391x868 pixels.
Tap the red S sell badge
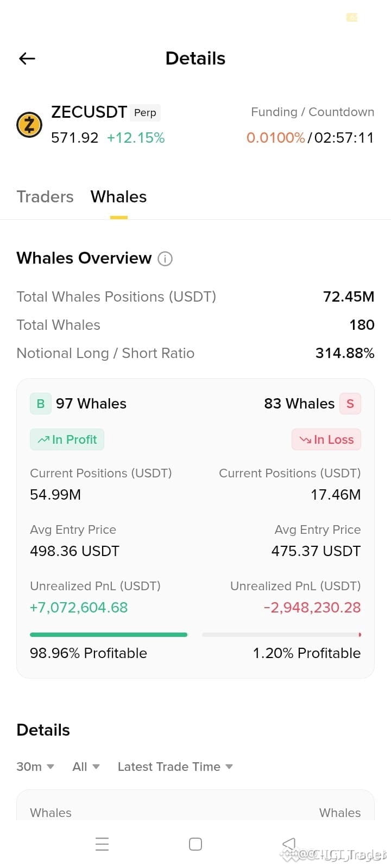tap(350, 404)
